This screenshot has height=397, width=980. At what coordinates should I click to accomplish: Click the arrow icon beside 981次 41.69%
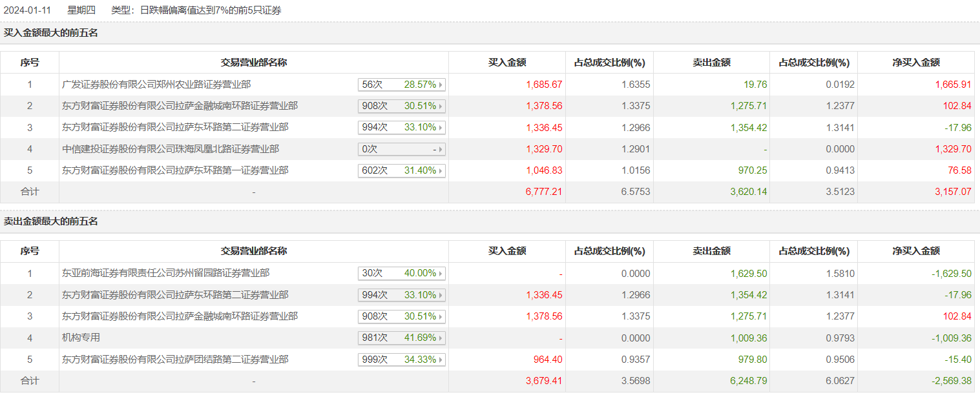coord(441,338)
